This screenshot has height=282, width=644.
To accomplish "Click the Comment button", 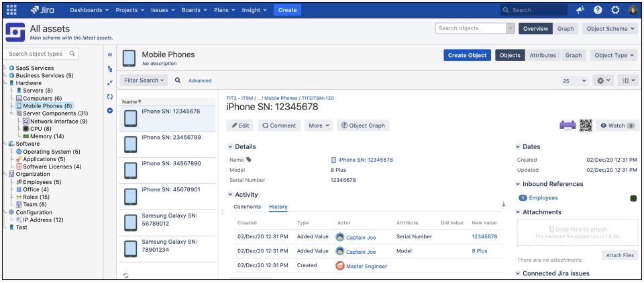I will pos(279,126).
